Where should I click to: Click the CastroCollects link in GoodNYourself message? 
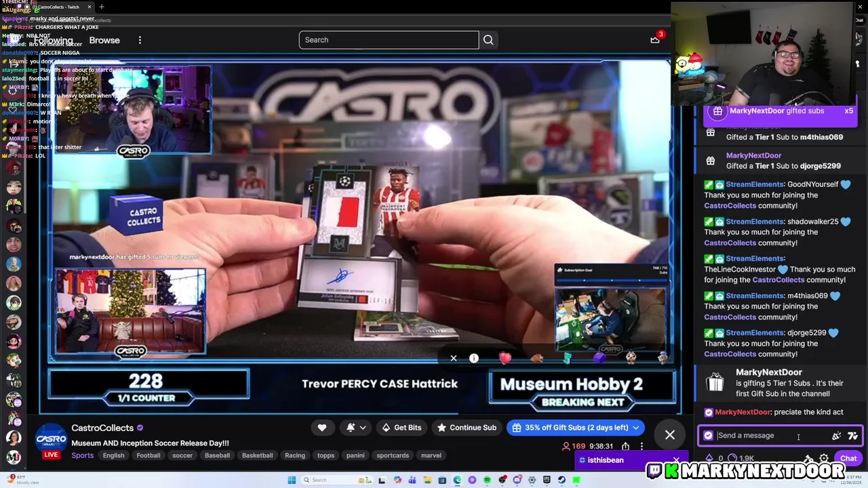click(x=730, y=205)
